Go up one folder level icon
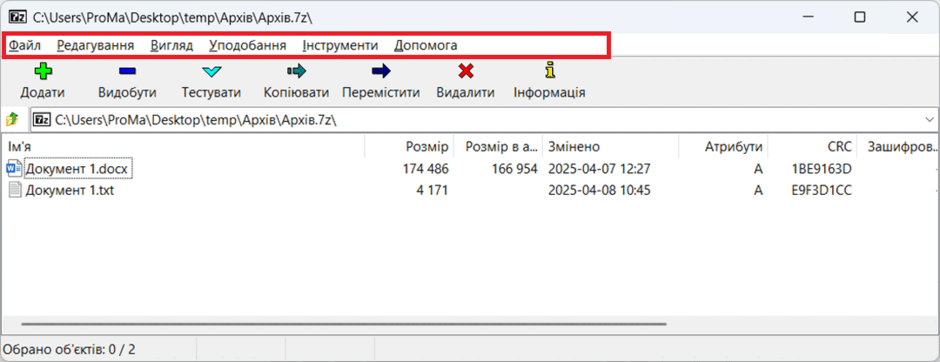The image size is (940, 362). 13,119
